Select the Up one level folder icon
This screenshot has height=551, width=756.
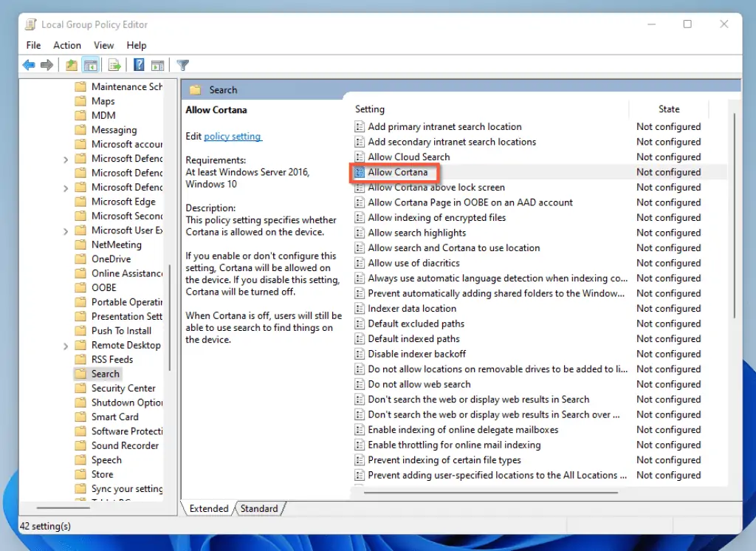71,65
